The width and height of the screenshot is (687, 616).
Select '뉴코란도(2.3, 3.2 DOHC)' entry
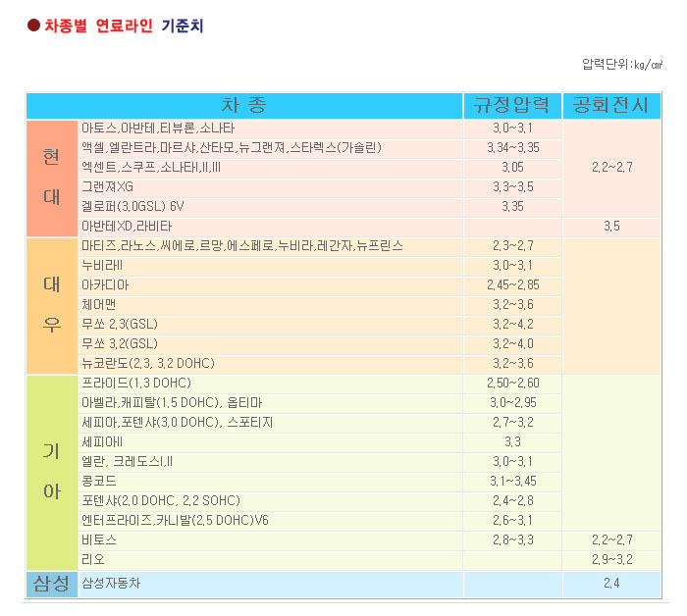(x=148, y=364)
